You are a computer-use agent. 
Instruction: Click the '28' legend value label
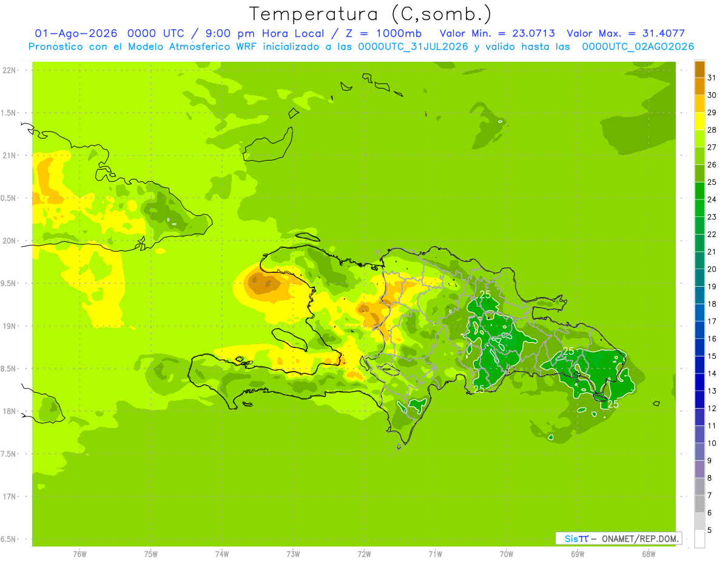point(712,130)
